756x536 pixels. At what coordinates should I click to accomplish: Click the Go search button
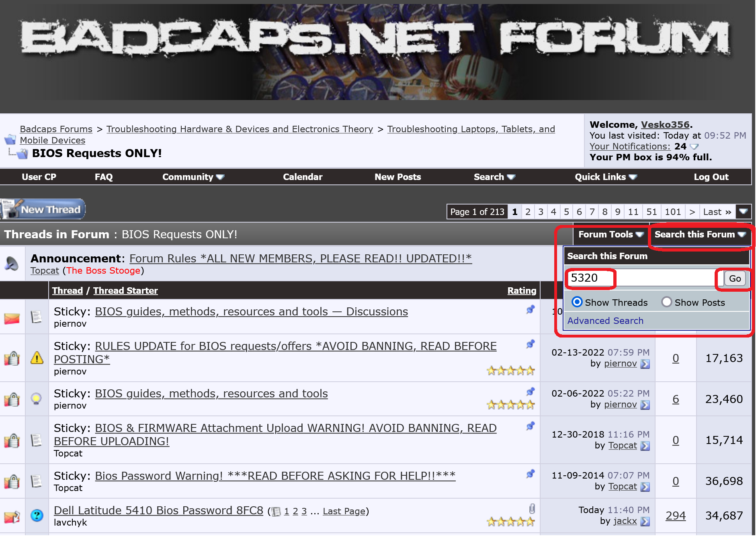coord(735,278)
